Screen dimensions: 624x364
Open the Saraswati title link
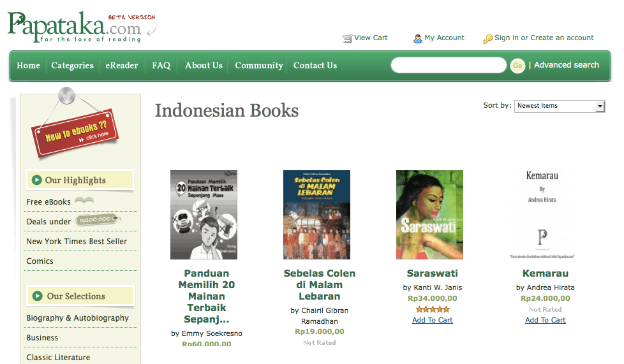(x=432, y=273)
